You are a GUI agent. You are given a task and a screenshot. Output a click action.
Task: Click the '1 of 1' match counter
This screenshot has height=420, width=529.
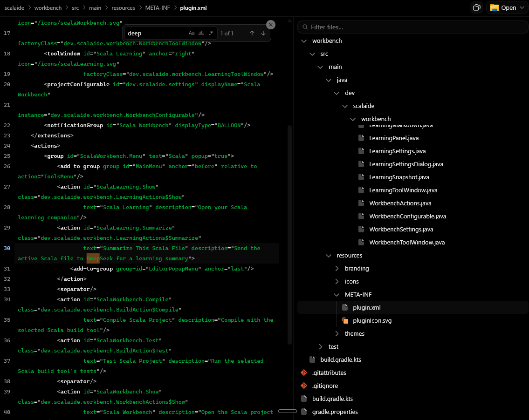[227, 34]
